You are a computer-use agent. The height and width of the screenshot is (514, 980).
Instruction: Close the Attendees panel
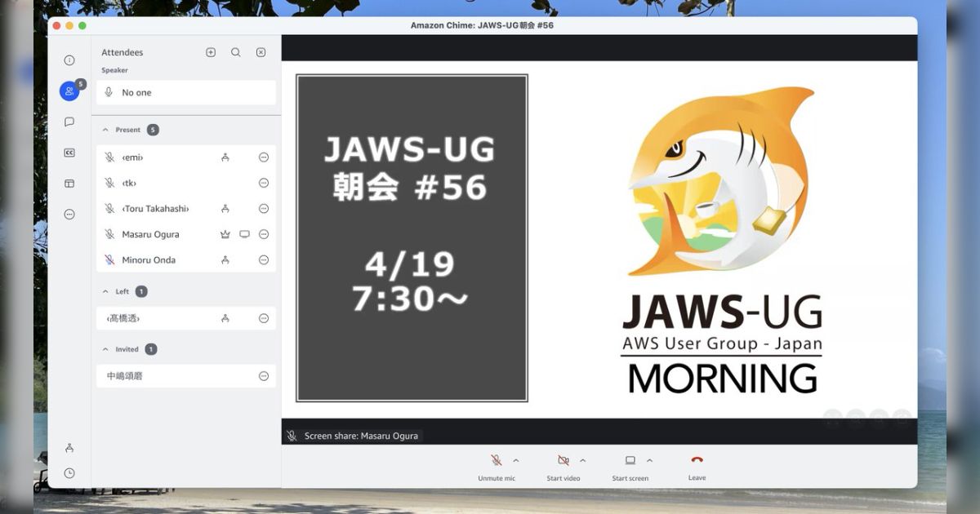pos(260,51)
